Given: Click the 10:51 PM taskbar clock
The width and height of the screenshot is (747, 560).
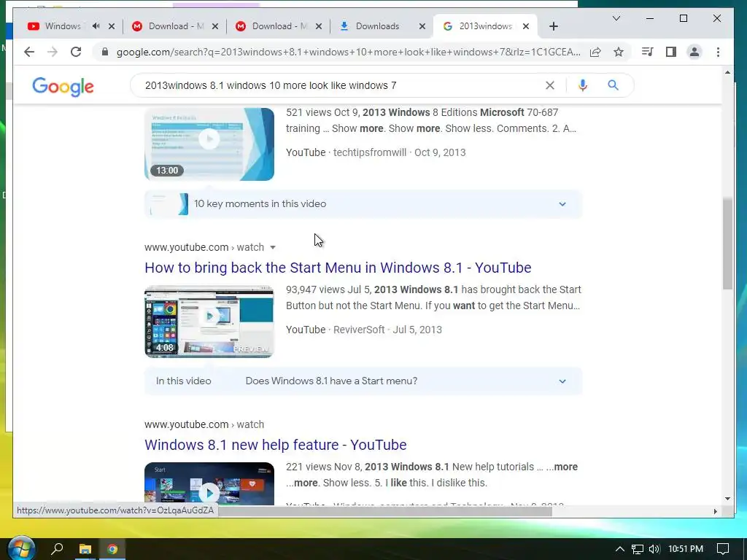Looking at the screenshot, I should pyautogui.click(x=686, y=549).
